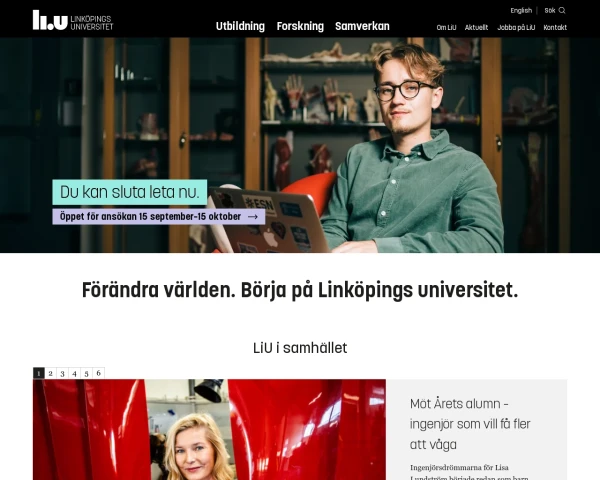Go to Om LiU page

click(446, 28)
